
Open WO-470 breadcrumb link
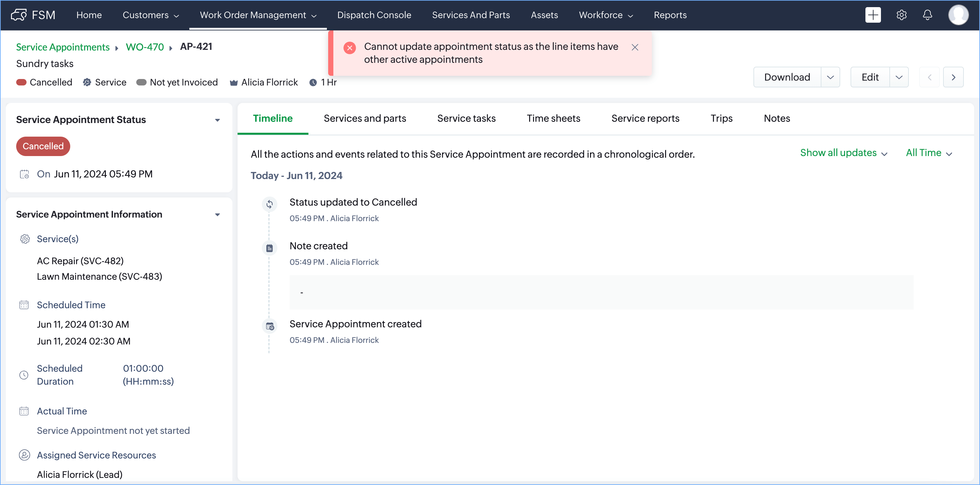pyautogui.click(x=145, y=47)
